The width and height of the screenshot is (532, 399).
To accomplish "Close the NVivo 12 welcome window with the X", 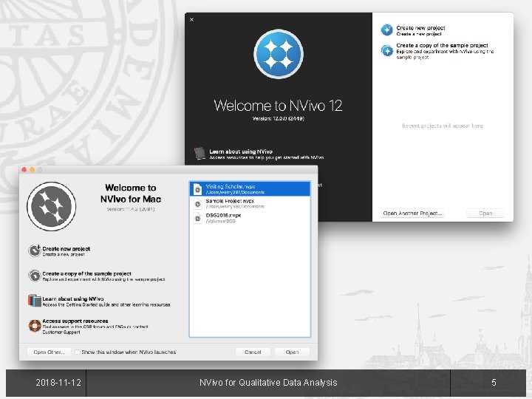I will tap(191, 20).
